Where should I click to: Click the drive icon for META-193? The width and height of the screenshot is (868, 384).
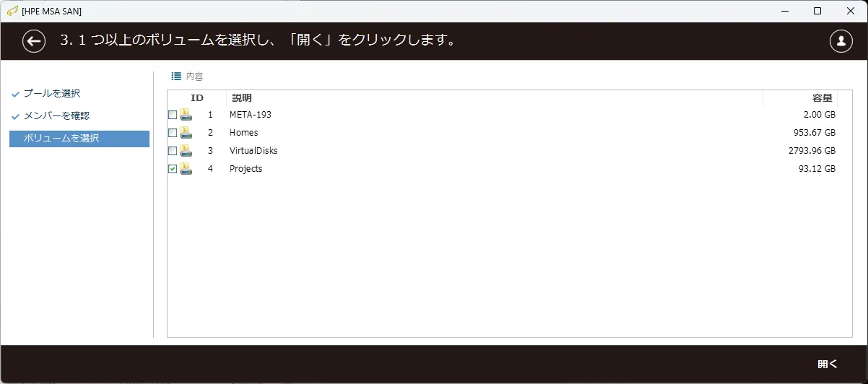click(186, 115)
